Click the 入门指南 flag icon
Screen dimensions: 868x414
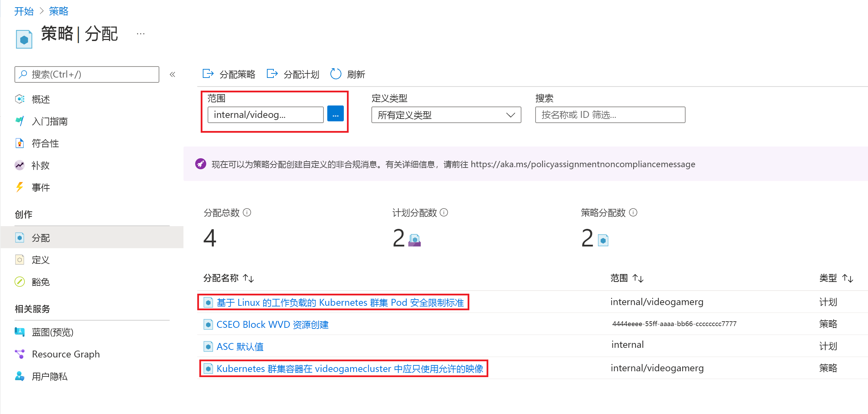(20, 121)
